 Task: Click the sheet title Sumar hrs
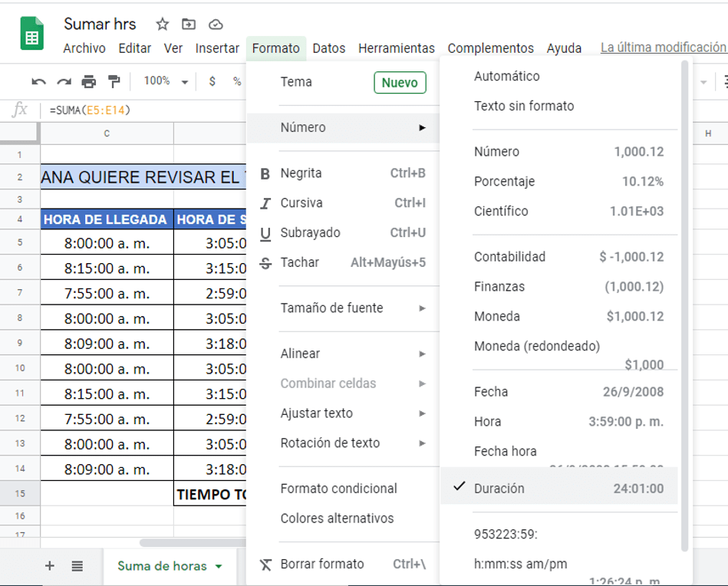pos(100,24)
